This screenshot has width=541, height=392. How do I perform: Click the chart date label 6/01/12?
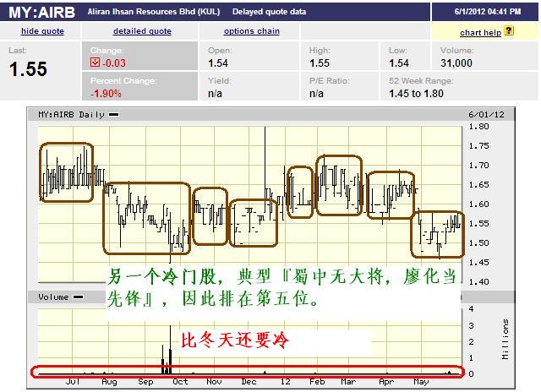487,114
